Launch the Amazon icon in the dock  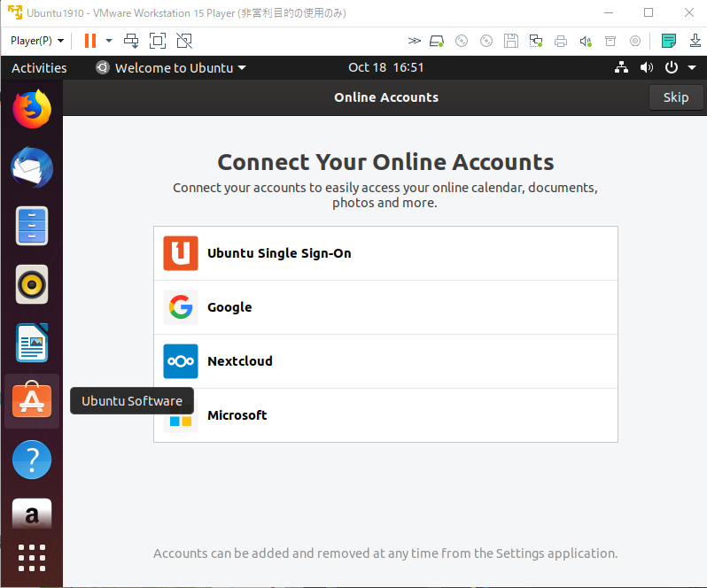pos(32,514)
